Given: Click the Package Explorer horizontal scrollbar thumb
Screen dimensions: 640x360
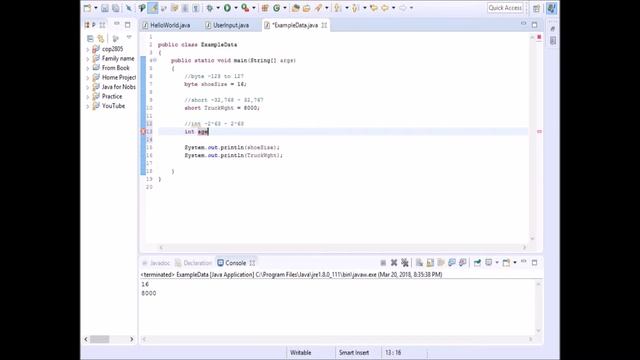Looking at the screenshot, I should tap(100, 339).
